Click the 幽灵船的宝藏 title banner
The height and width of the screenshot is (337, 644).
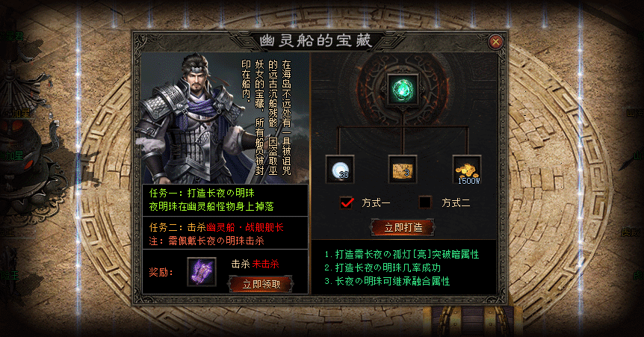click(315, 40)
